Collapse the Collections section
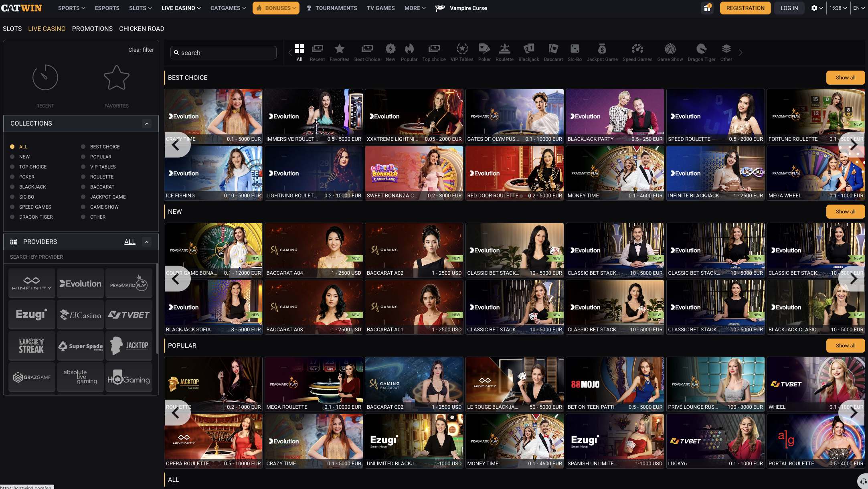 tap(147, 124)
